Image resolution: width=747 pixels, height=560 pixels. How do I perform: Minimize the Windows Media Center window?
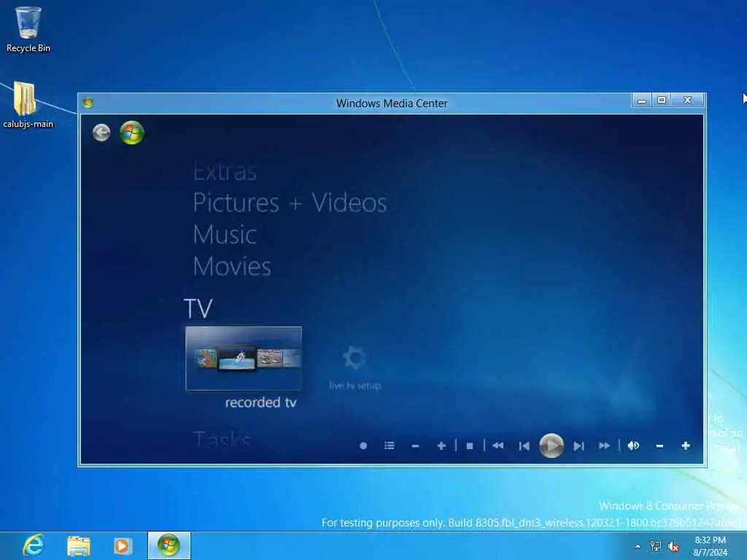(x=642, y=101)
